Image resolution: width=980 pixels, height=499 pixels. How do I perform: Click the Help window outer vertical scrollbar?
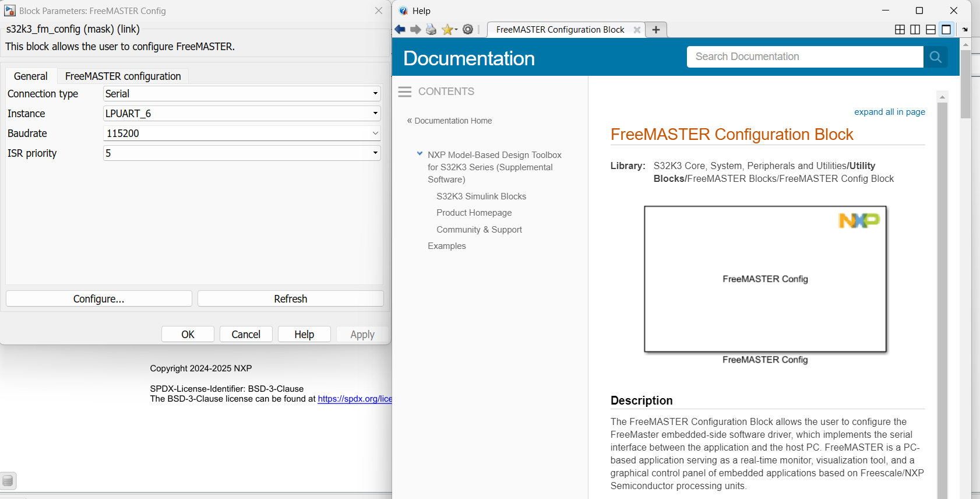pos(965,84)
